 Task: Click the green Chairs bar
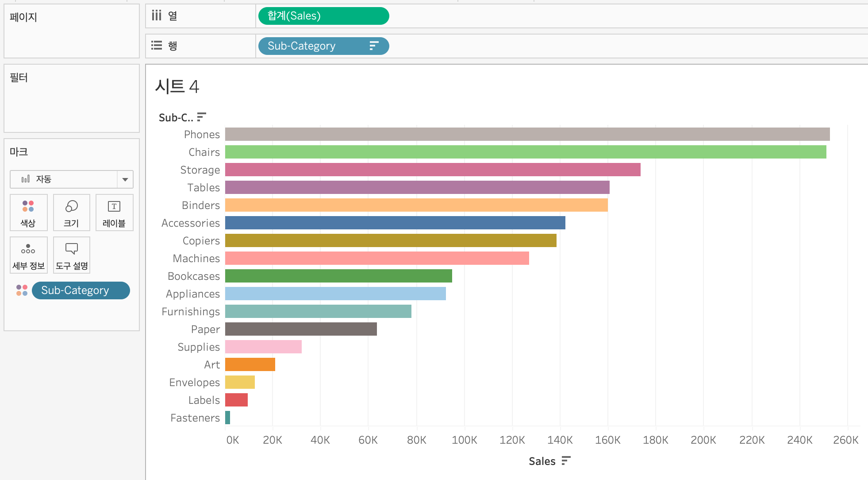[x=525, y=152]
